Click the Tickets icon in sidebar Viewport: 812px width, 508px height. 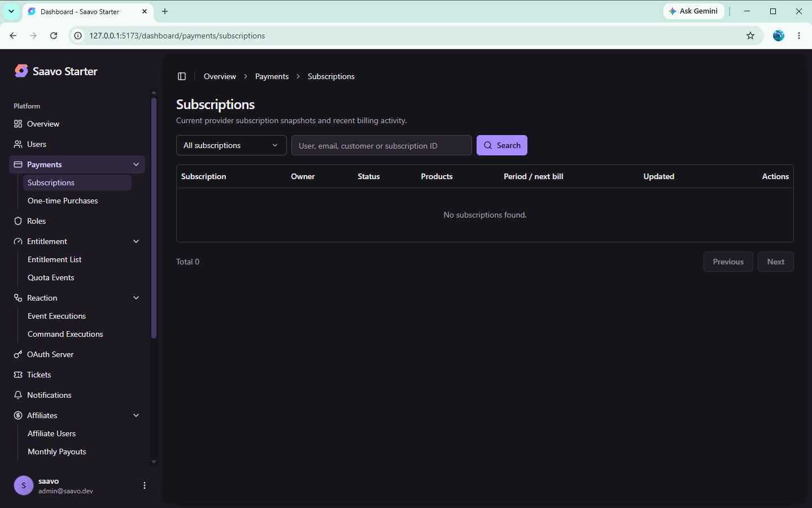18,375
